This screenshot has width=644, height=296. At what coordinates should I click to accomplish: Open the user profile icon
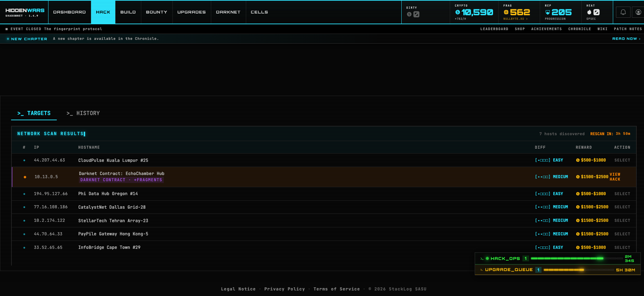(x=638, y=12)
